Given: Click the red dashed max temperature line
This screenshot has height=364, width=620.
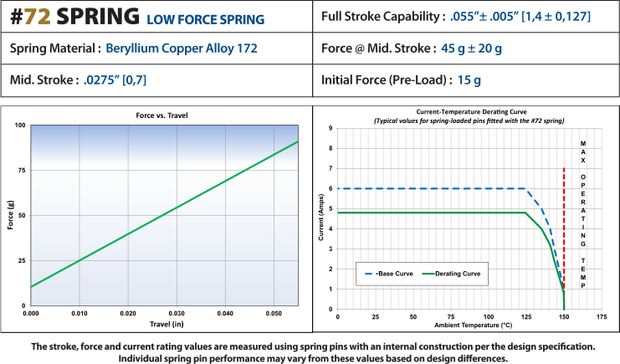Looking at the screenshot, I should [564, 226].
